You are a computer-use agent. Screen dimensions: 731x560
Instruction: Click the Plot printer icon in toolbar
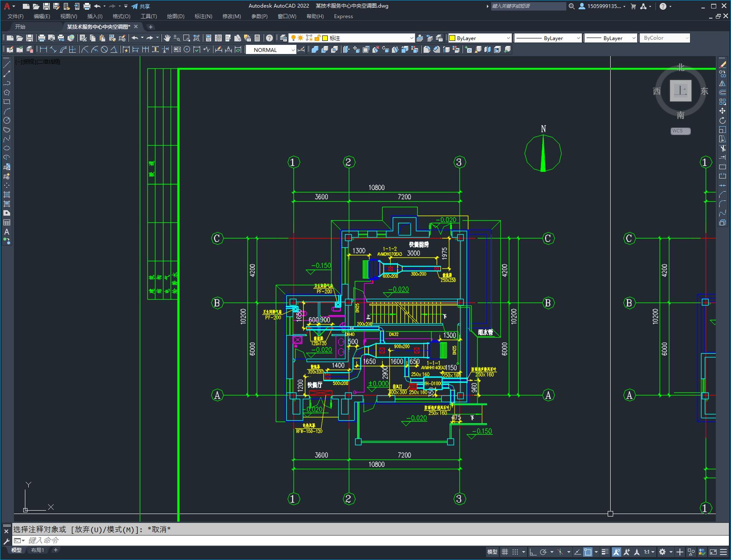point(41,38)
